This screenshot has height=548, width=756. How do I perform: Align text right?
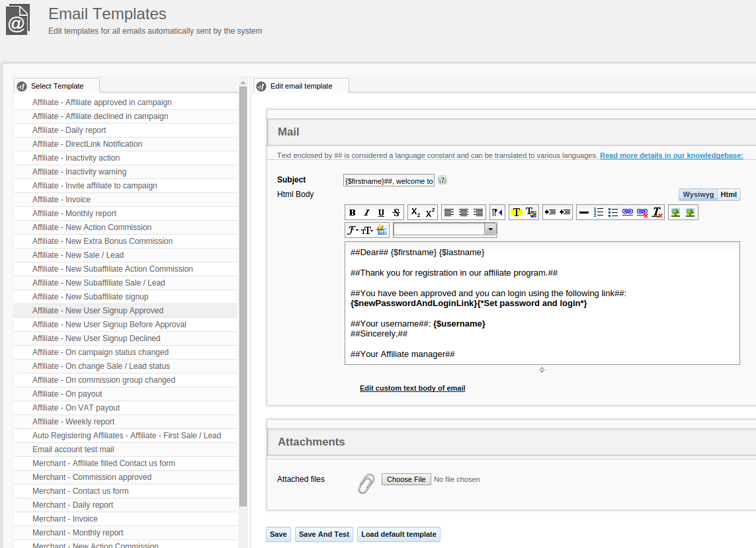[x=478, y=213]
